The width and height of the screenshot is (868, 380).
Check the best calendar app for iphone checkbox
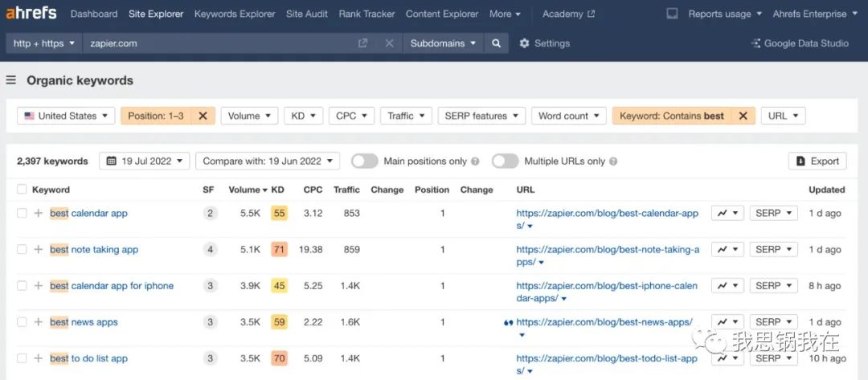[x=22, y=285]
